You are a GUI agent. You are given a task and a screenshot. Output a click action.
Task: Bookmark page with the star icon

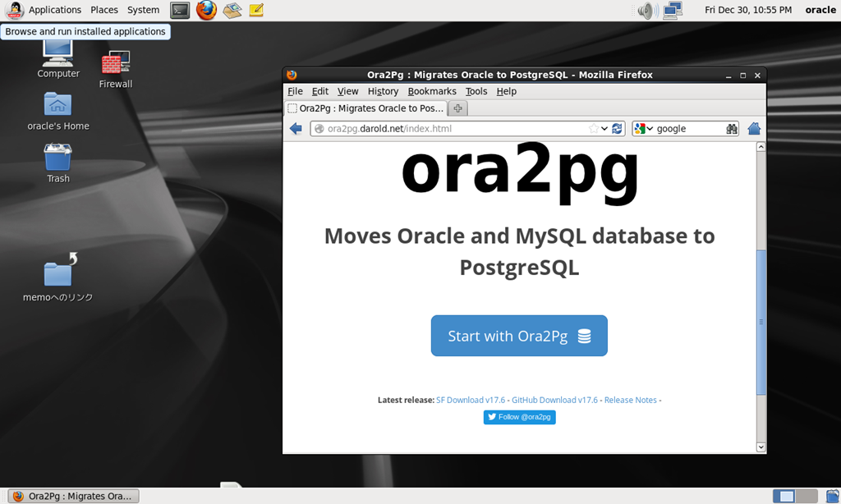click(x=593, y=129)
